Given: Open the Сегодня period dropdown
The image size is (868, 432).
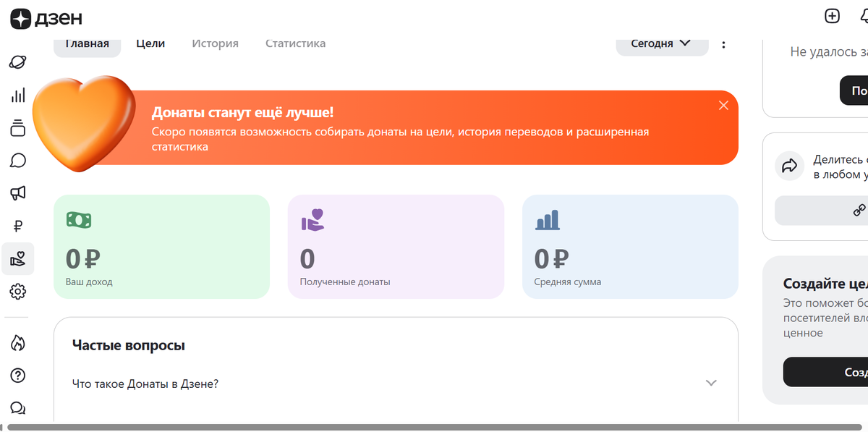Looking at the screenshot, I should (x=661, y=43).
